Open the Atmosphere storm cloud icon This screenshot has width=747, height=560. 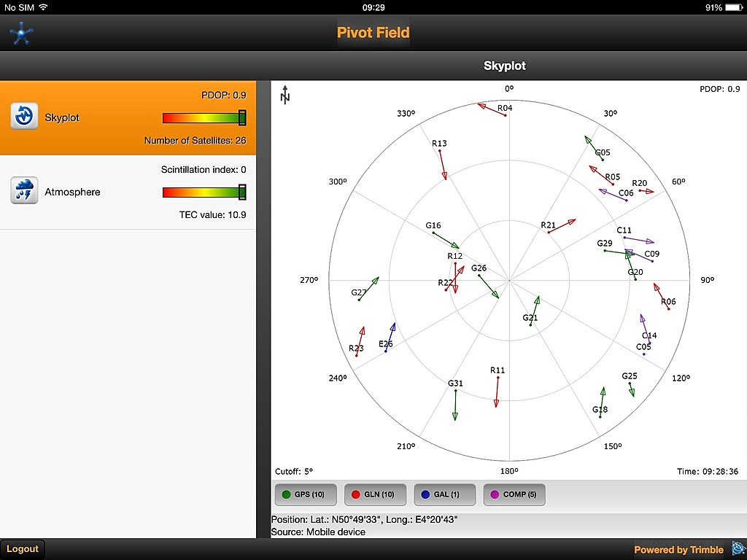tap(24, 191)
